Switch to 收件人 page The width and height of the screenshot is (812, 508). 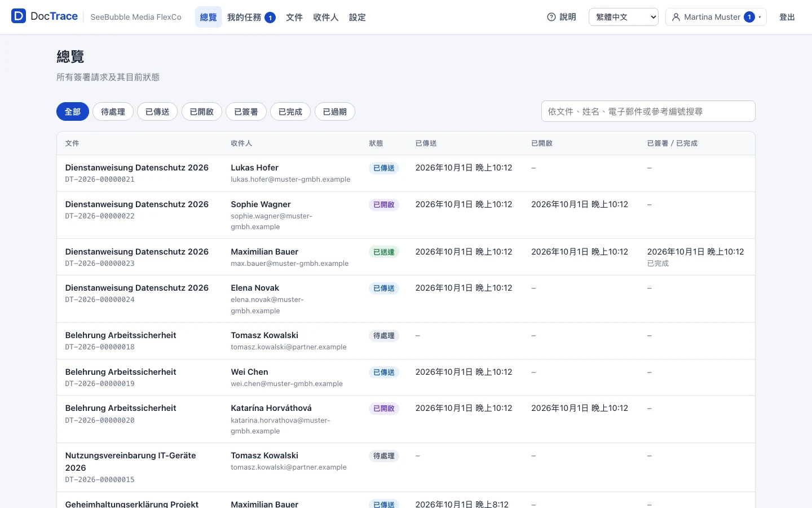(326, 17)
